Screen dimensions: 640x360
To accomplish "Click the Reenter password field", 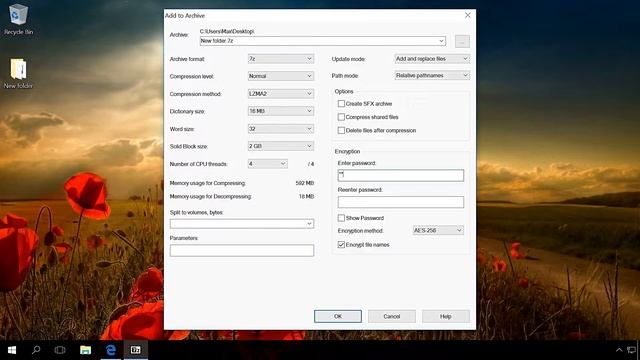I will 401,202.
